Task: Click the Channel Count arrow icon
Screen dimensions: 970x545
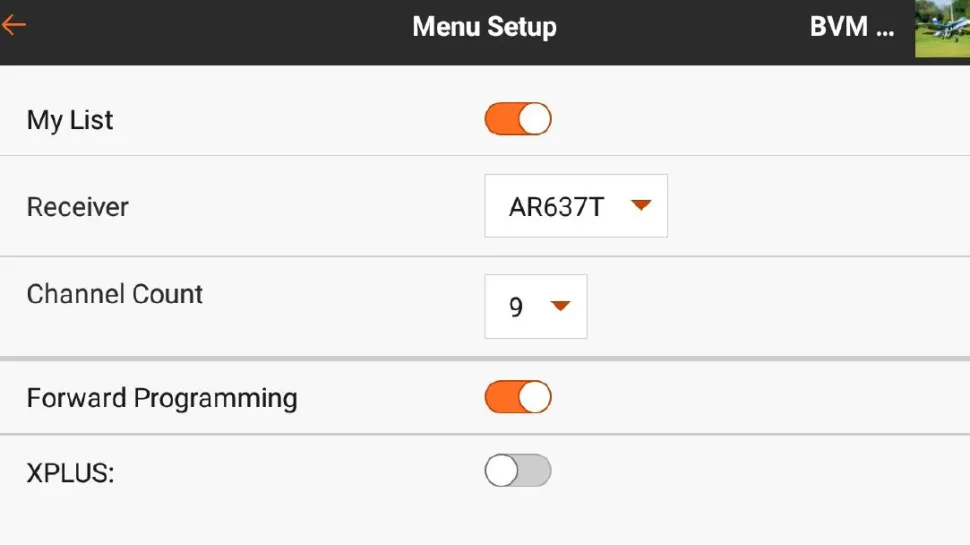Action: point(560,306)
